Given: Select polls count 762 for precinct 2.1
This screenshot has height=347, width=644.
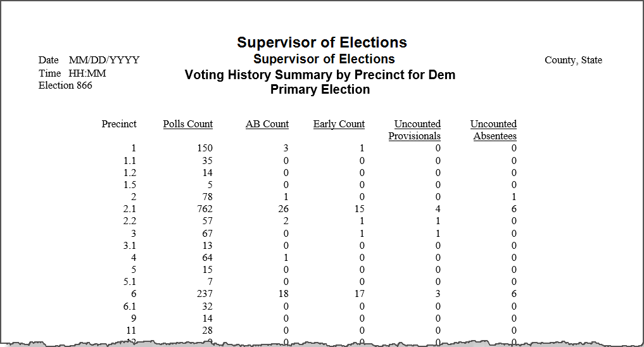Looking at the screenshot, I should [x=205, y=209].
